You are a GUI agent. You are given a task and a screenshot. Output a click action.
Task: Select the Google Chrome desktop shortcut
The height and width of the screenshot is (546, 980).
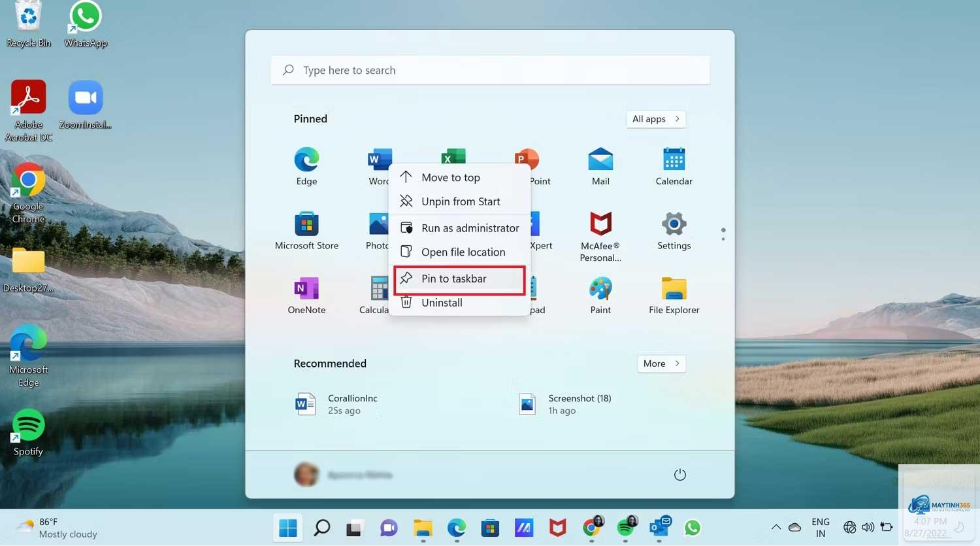coord(28,194)
